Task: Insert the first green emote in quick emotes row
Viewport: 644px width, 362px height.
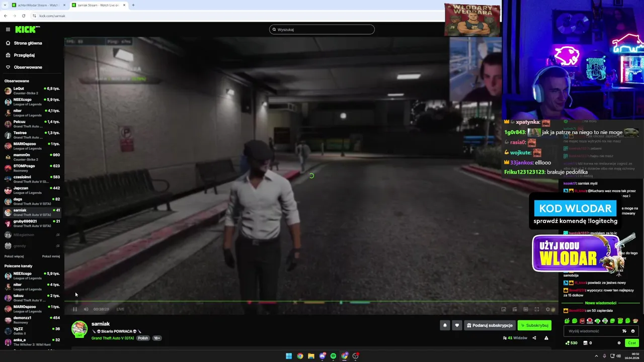Action: coord(567,321)
